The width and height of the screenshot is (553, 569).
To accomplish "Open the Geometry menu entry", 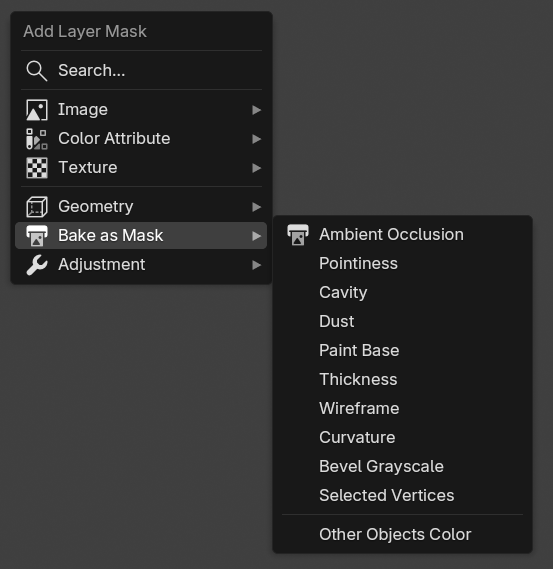I will (141, 206).
